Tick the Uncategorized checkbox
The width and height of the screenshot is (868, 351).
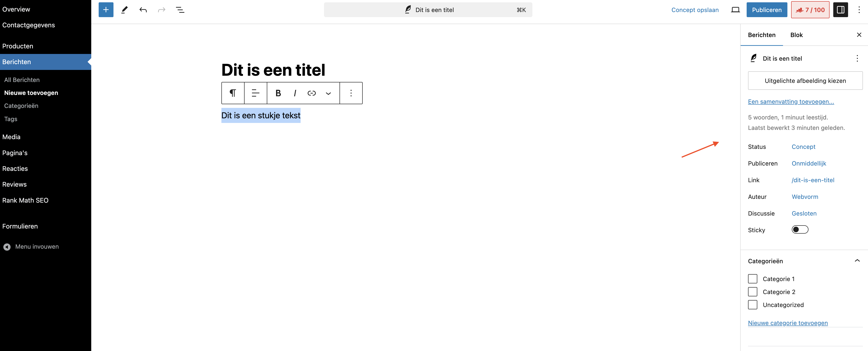pyautogui.click(x=752, y=305)
